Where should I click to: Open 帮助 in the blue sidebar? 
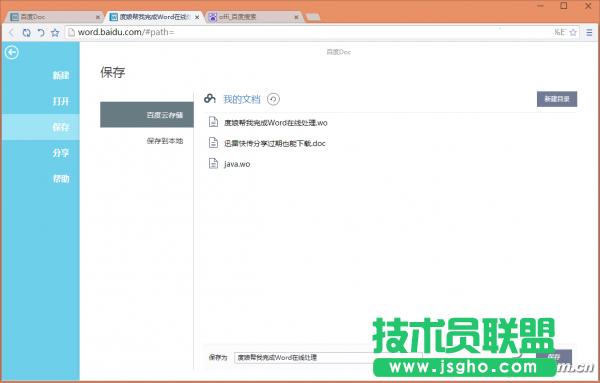[61, 179]
